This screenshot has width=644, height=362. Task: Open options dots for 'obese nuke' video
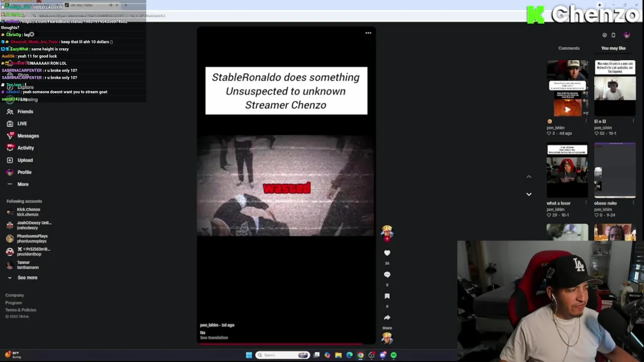tap(633, 203)
